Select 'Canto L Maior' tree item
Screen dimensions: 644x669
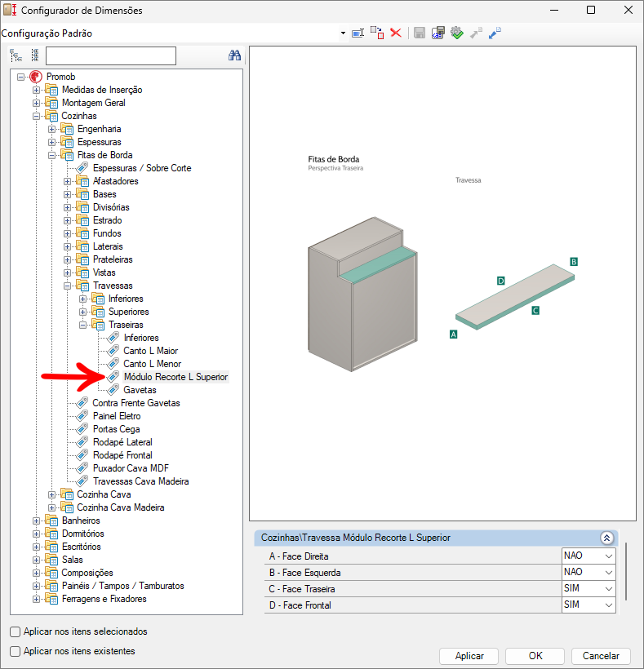click(x=150, y=351)
